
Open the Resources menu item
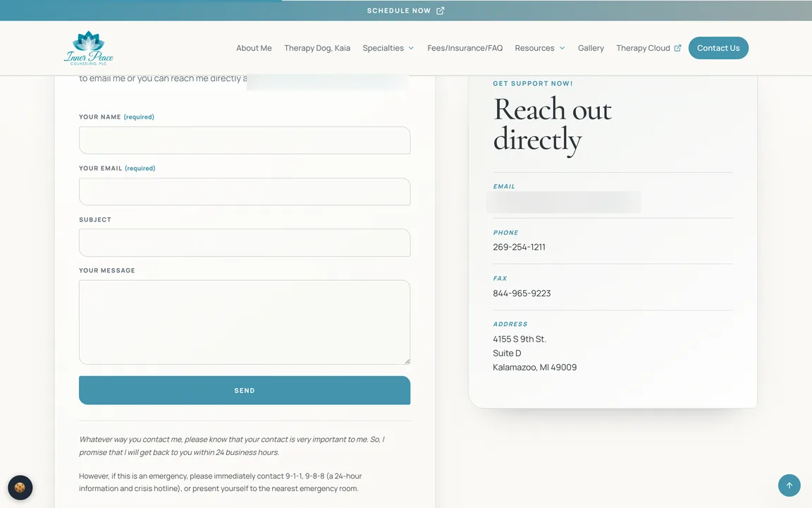pos(534,48)
